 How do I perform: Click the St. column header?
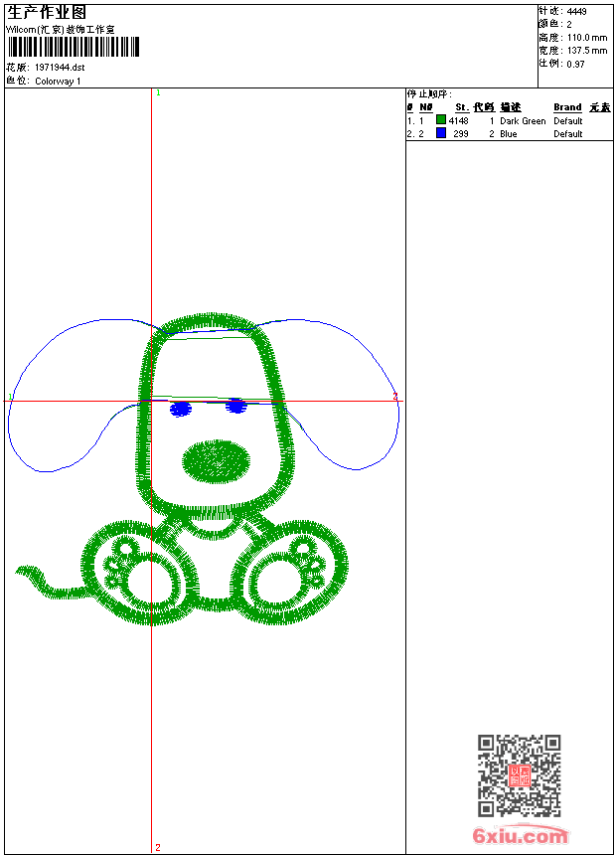click(x=462, y=107)
